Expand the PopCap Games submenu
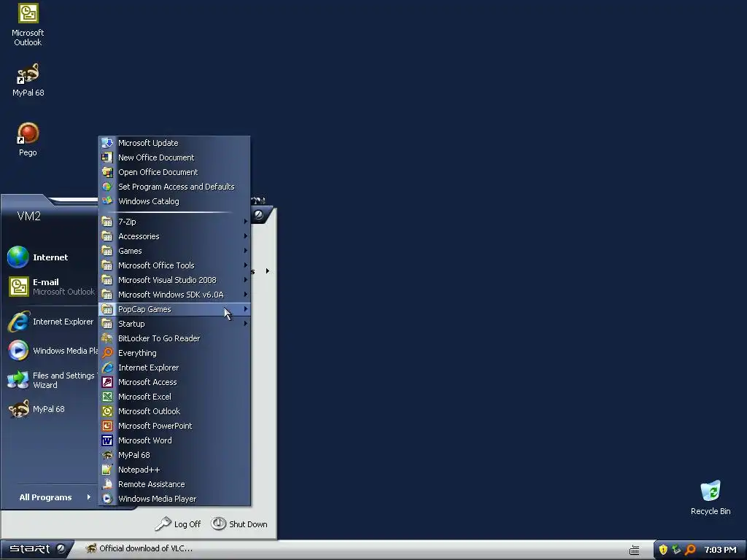This screenshot has height=560, width=747. click(x=174, y=309)
